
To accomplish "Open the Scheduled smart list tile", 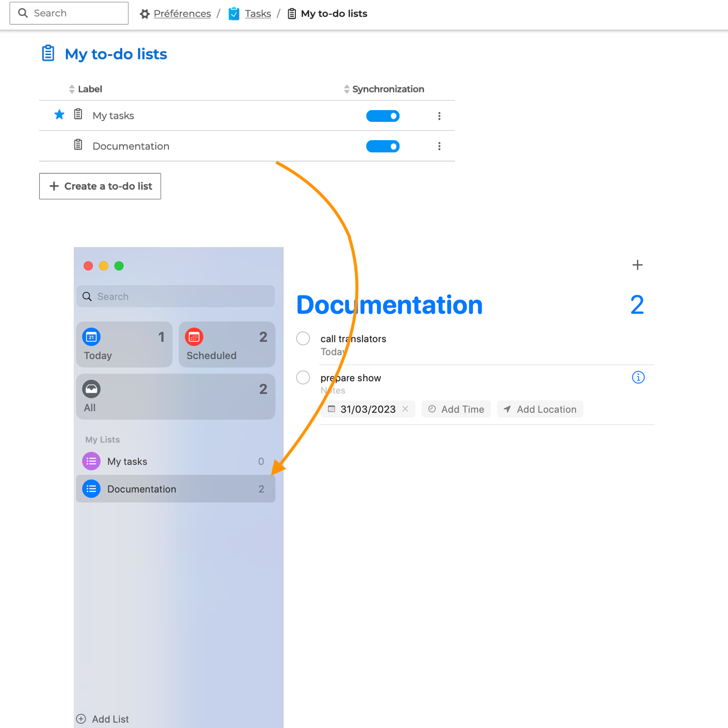I will pyautogui.click(x=227, y=344).
